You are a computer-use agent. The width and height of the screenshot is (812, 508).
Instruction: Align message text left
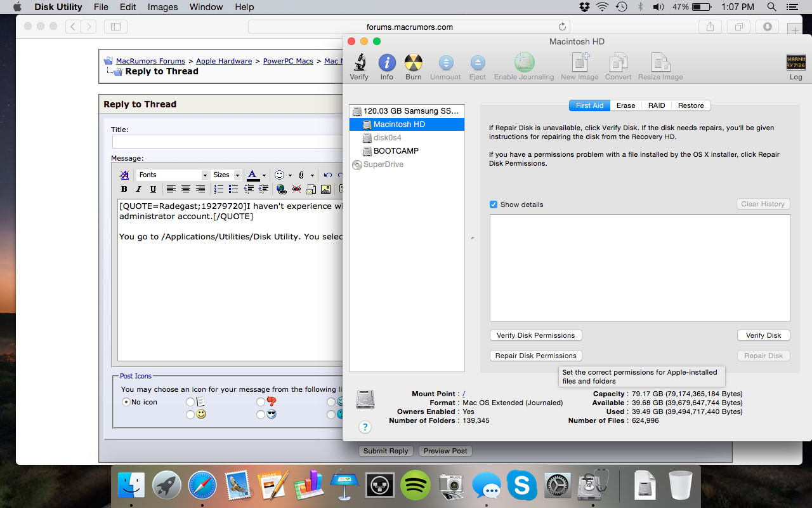171,189
